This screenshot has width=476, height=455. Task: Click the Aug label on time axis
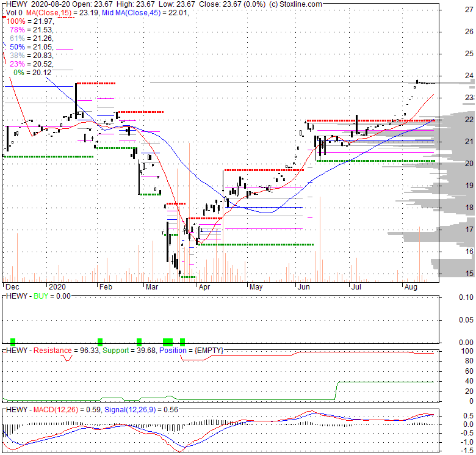coord(411,287)
